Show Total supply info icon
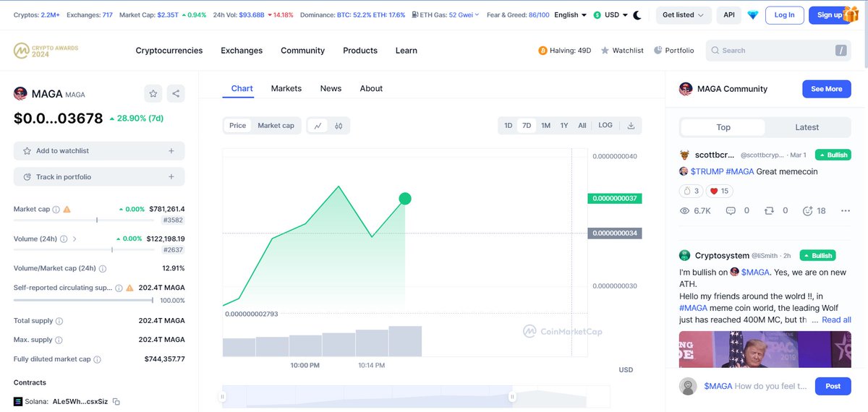The image size is (868, 412). (59, 321)
